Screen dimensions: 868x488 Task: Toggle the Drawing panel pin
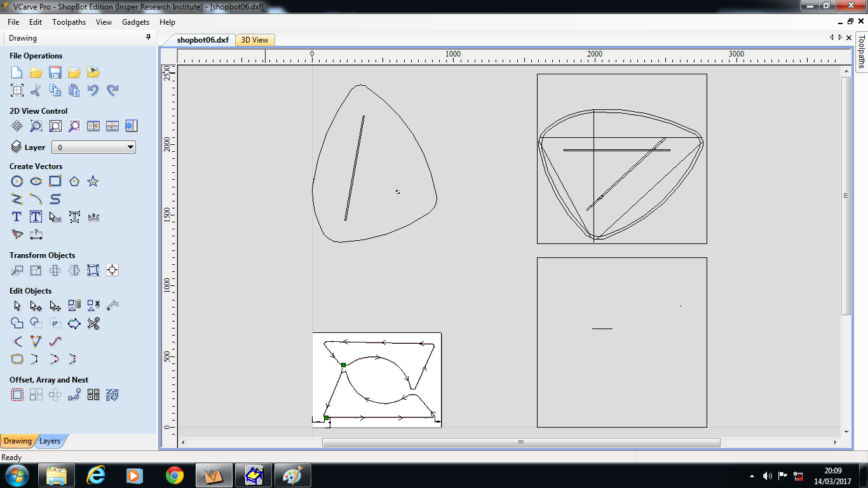coord(149,38)
